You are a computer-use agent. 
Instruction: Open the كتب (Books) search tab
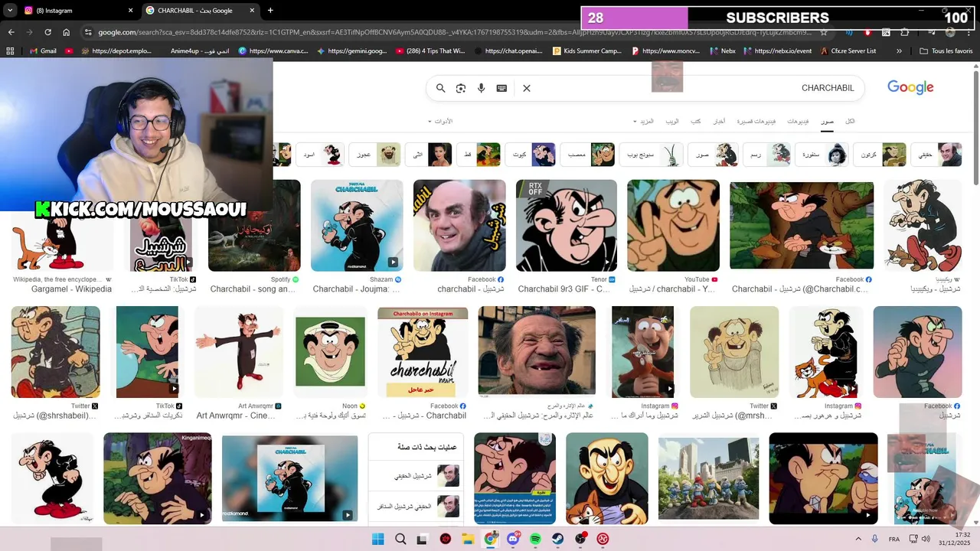coord(696,121)
